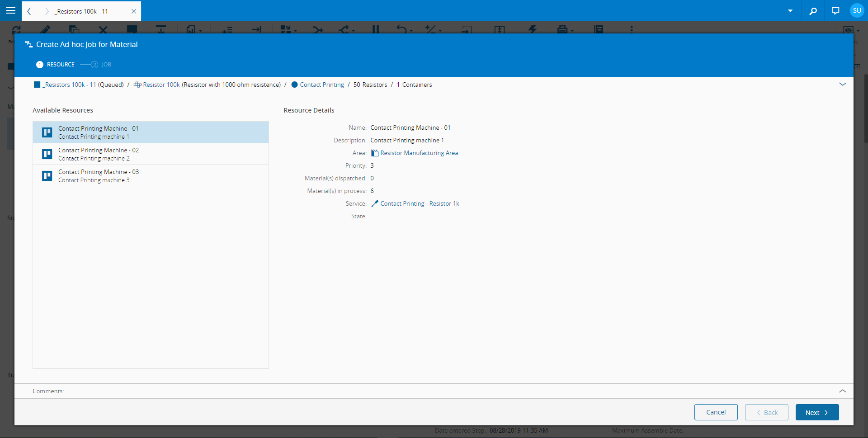Screen dimensions: 868x438
Task: Close the _Resistors 100k - 11 tab
Action: click(x=134, y=11)
